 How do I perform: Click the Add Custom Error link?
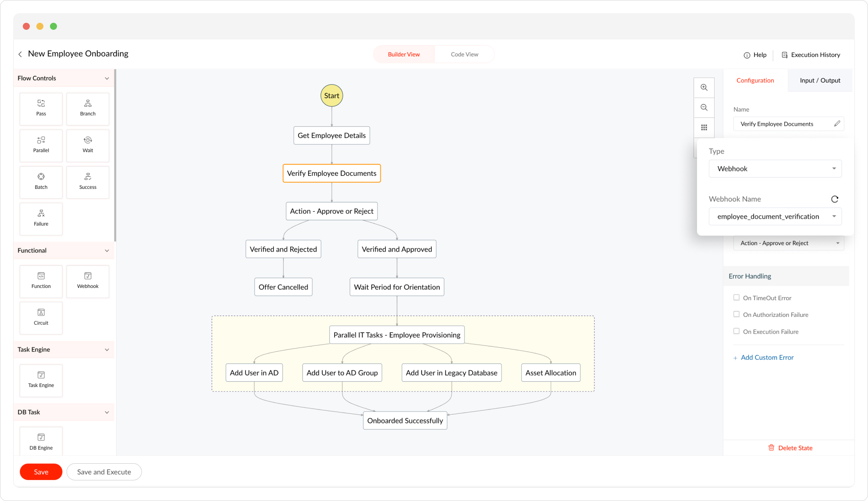pyautogui.click(x=767, y=358)
